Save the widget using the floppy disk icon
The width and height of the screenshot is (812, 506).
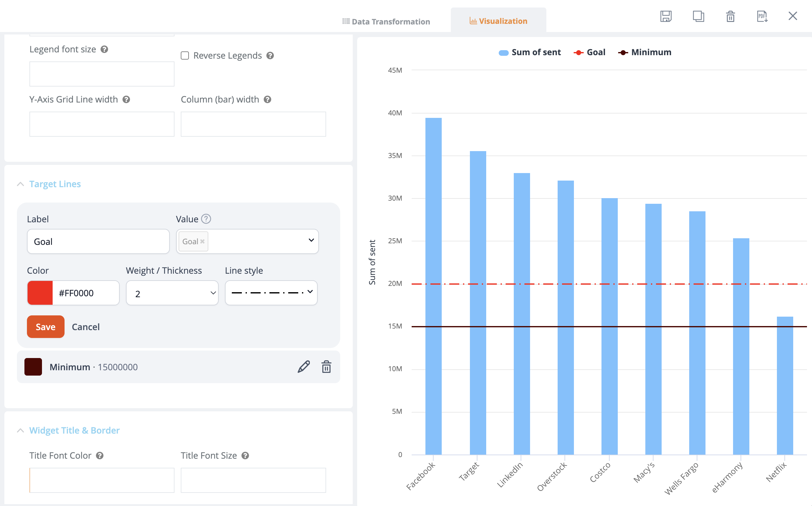click(666, 16)
